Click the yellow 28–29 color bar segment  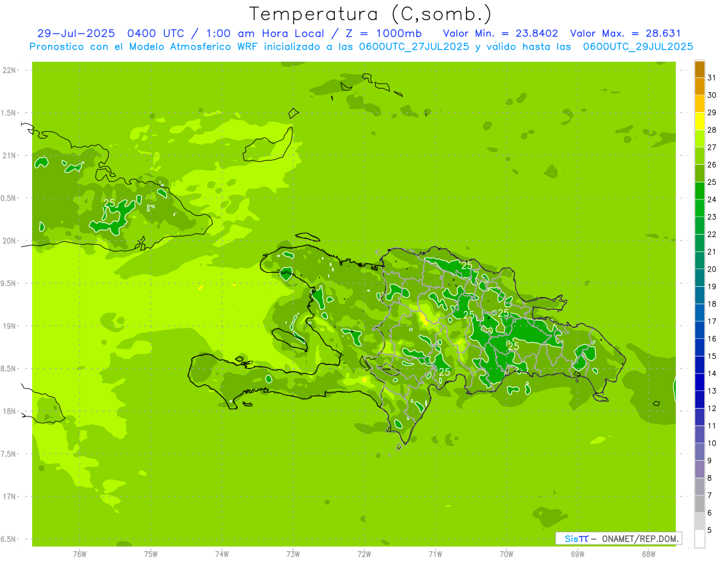coord(699,121)
